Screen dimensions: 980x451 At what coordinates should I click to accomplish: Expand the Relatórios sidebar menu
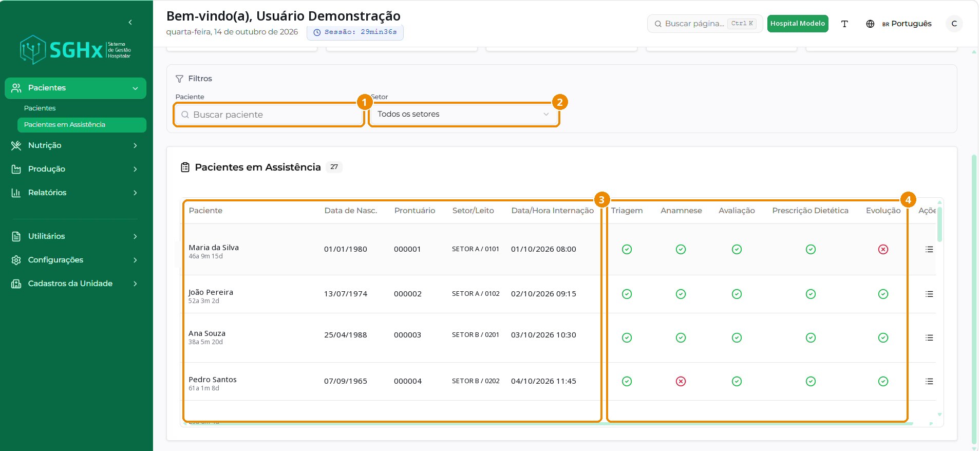76,193
